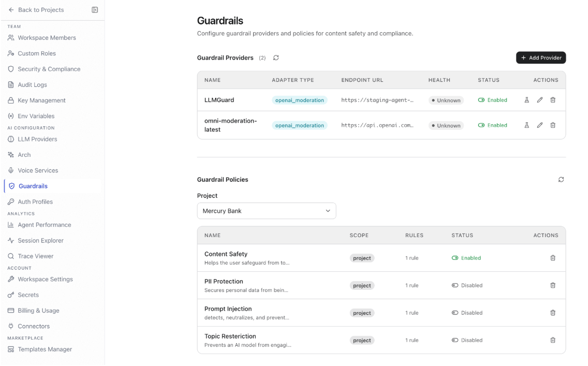Click the omni-moderation-latest provider name
Viewport: 588px width, 366px height.
point(231,125)
